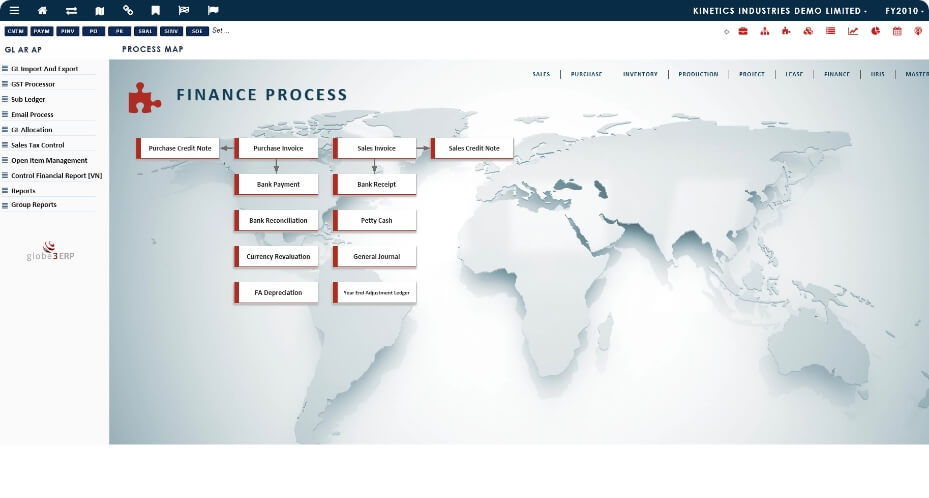The image size is (929, 498).
Task: Open GL Import And Export menu
Action: click(44, 69)
